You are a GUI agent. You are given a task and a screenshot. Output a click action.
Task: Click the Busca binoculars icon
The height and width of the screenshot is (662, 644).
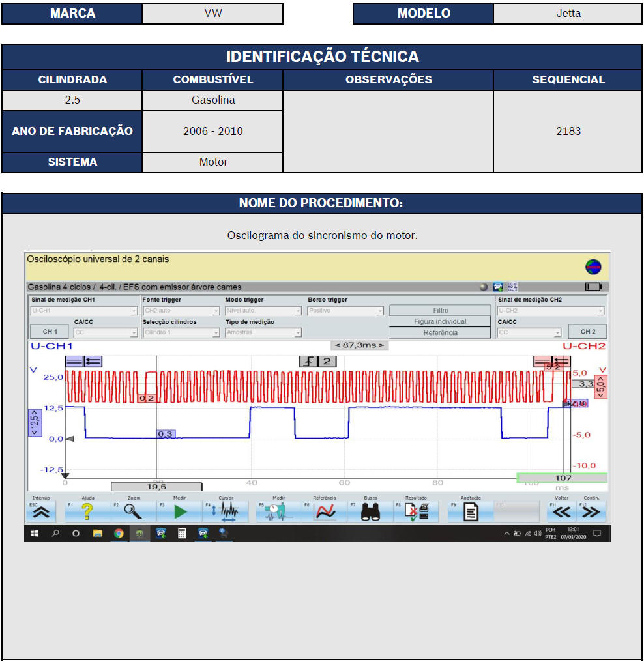pyautogui.click(x=371, y=512)
